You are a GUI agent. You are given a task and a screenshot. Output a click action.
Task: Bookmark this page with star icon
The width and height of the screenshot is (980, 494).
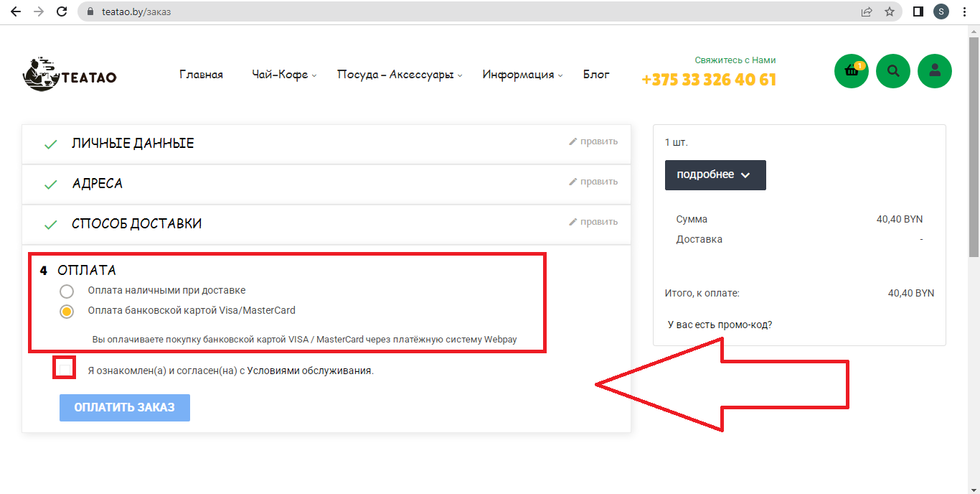pos(890,11)
